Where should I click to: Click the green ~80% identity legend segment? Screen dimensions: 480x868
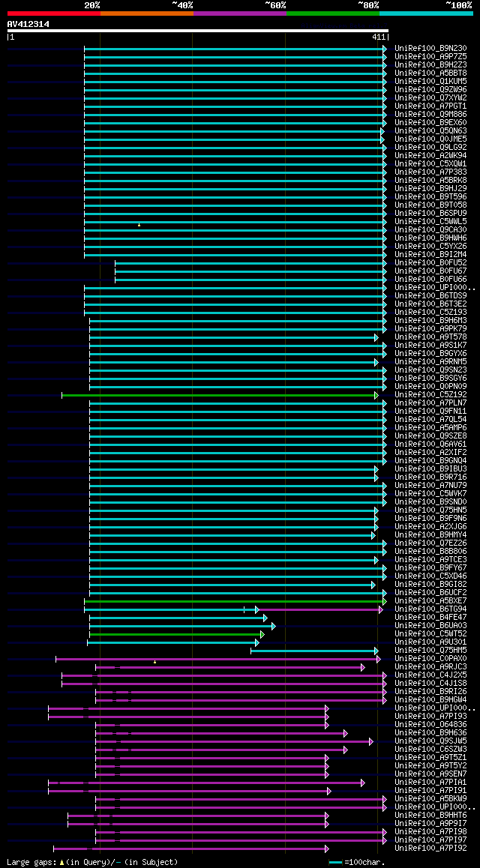[333, 13]
